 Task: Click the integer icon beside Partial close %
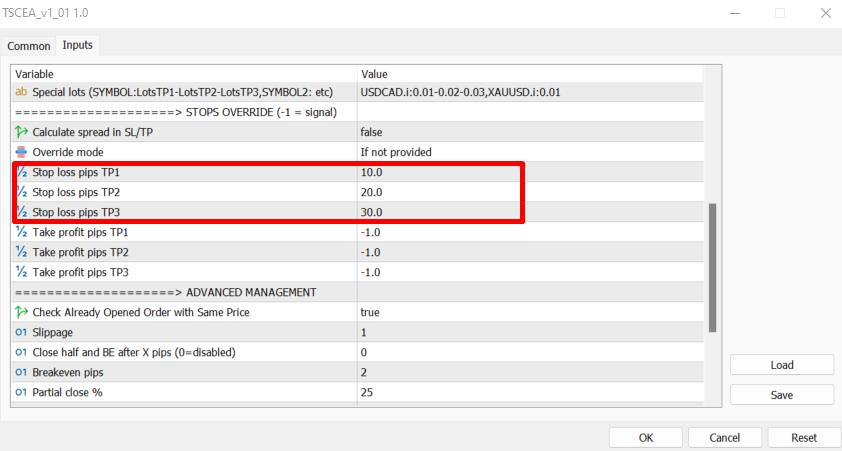coord(21,392)
